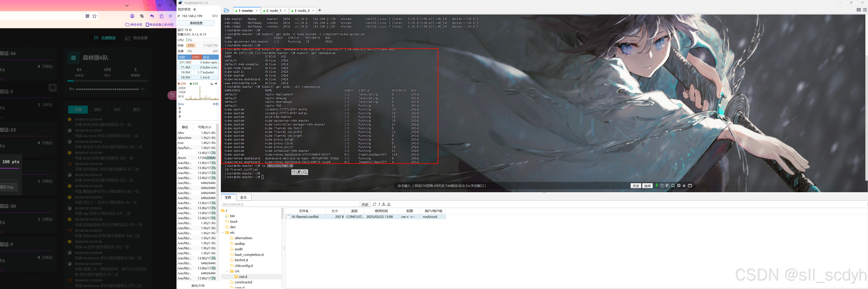This screenshot has width=868, height=289.
Task: Click the list menu icon at top right
Action: pyautogui.click(x=865, y=10)
